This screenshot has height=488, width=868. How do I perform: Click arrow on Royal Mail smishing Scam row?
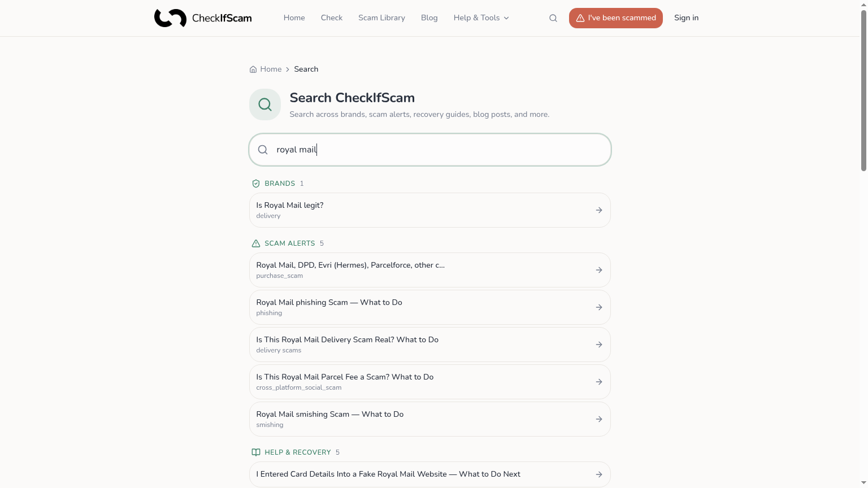point(599,419)
